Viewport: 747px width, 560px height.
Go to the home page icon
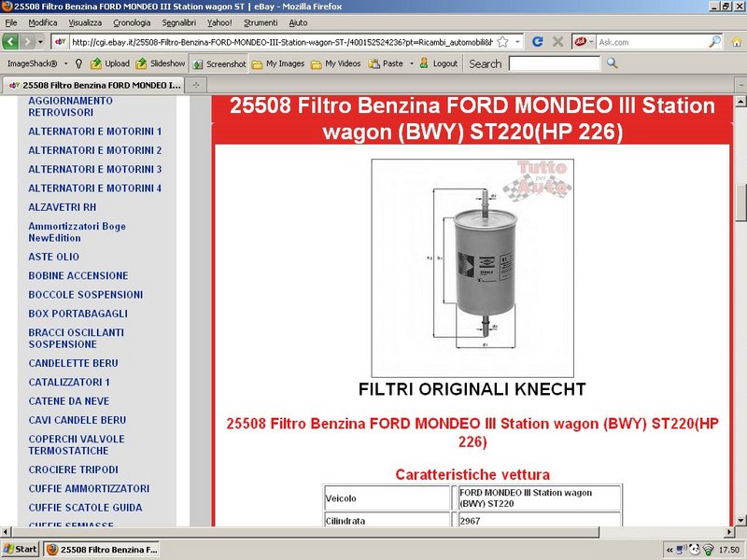pos(737,42)
